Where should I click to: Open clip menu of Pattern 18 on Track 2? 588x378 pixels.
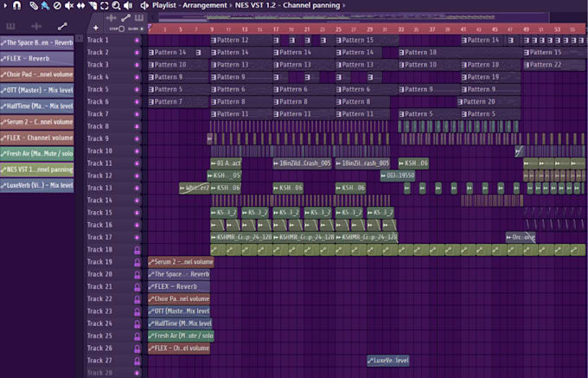pos(401,53)
